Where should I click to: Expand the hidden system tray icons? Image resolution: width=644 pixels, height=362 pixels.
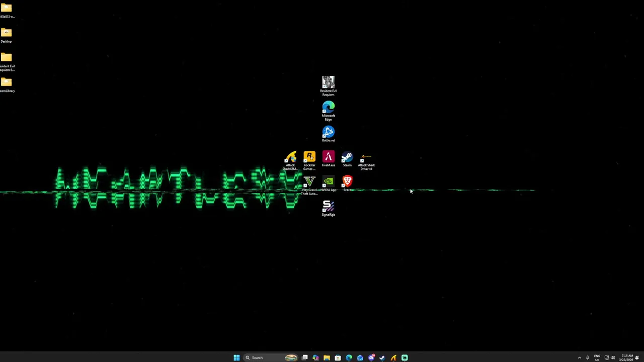pyautogui.click(x=579, y=357)
